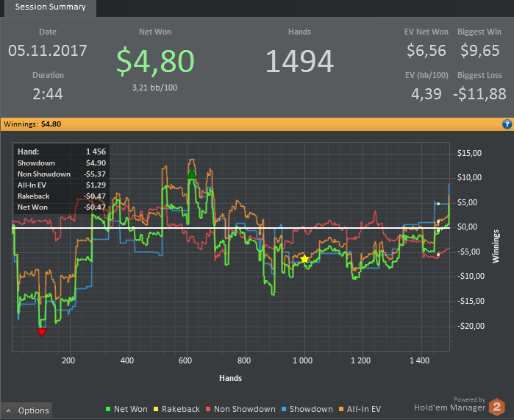The height and width of the screenshot is (420, 514).
Task: Click the yellow Rakeback color swatch
Action: (x=156, y=409)
